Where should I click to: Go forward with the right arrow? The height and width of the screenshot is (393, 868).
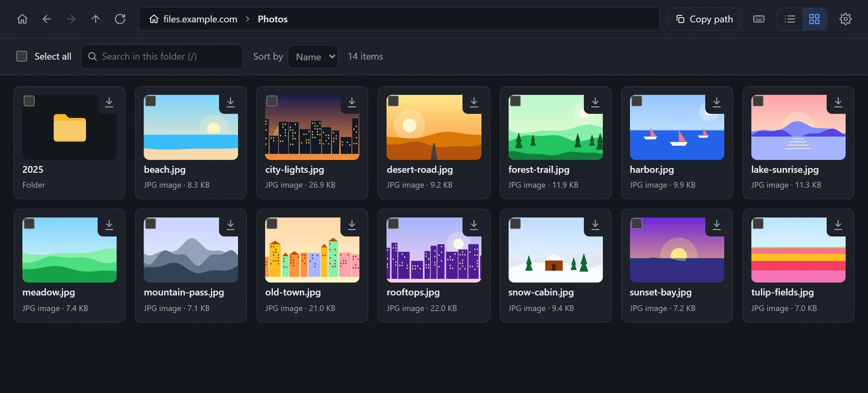(x=71, y=19)
